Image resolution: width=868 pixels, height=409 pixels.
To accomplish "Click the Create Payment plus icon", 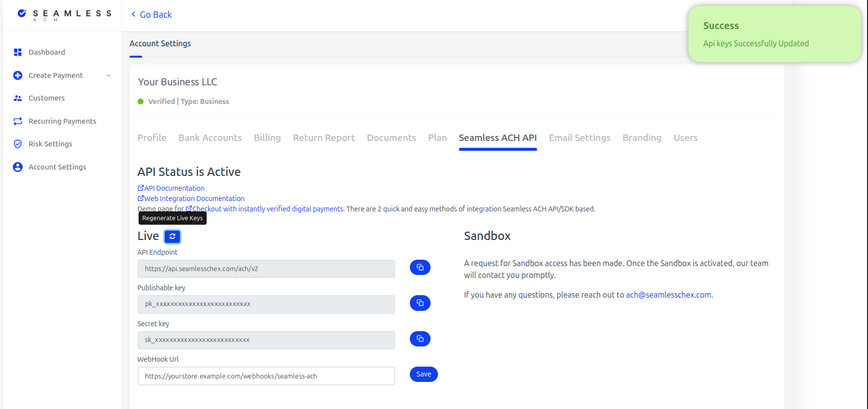I will click(x=18, y=75).
